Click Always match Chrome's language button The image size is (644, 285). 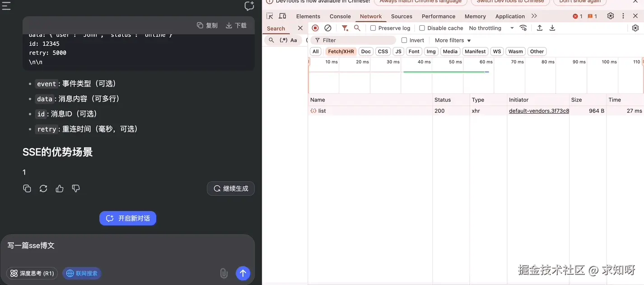(x=420, y=1)
